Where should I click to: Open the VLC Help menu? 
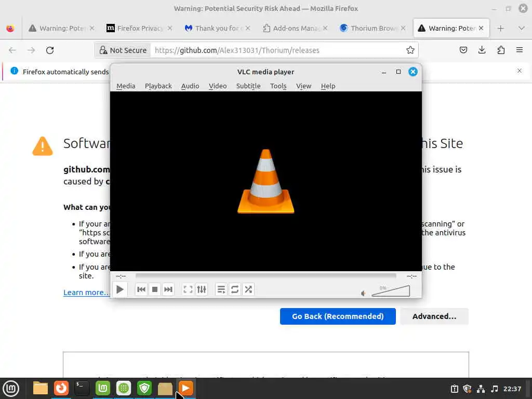328,86
